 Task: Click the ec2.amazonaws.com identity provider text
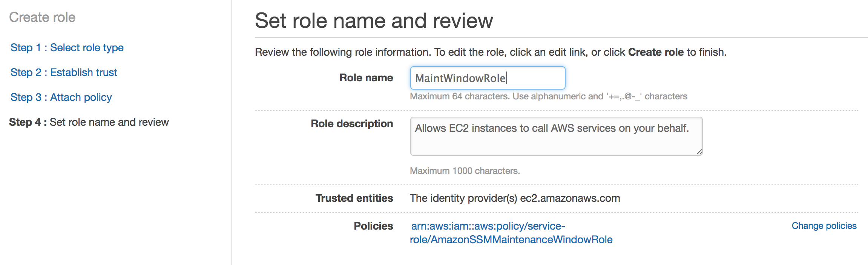point(570,198)
